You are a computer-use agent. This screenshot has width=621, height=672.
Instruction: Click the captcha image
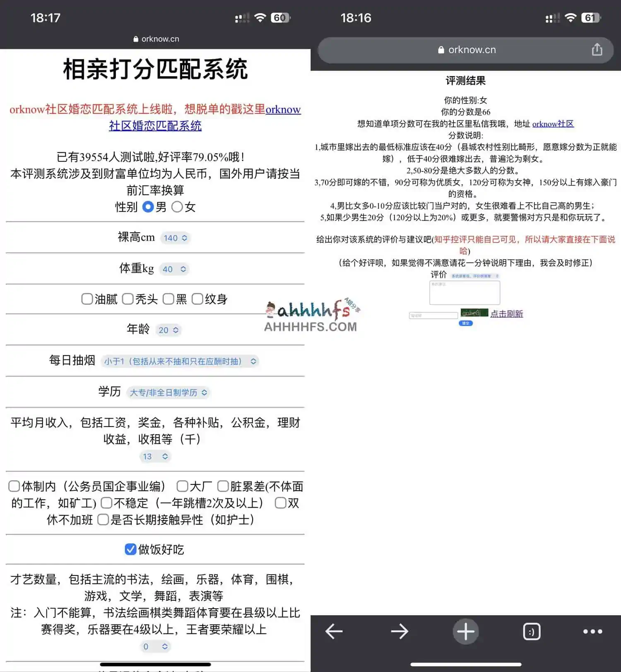pyautogui.click(x=474, y=313)
